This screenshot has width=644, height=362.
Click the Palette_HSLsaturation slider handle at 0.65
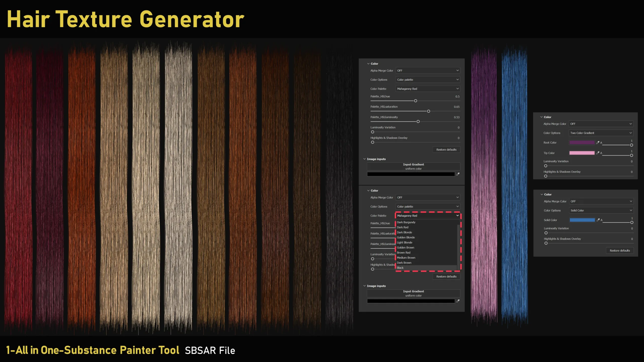(x=429, y=111)
